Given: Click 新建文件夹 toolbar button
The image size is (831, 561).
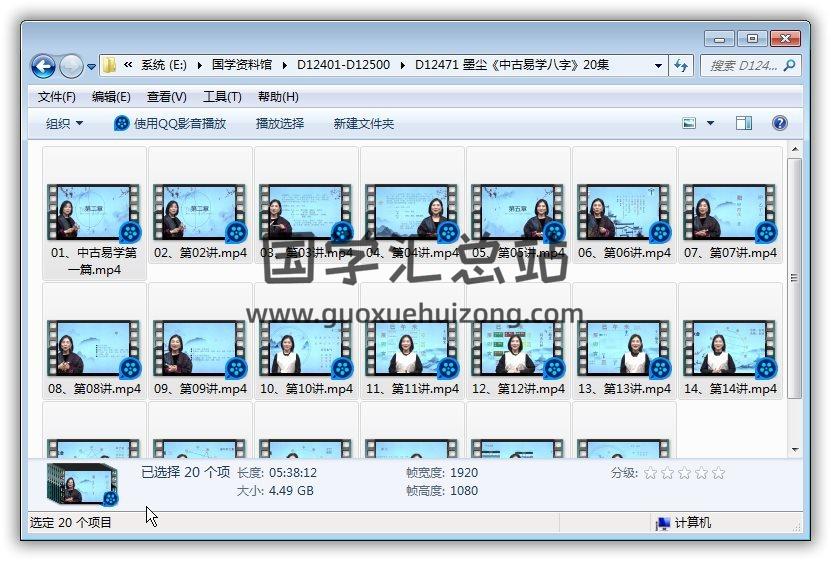Looking at the screenshot, I should point(364,123).
